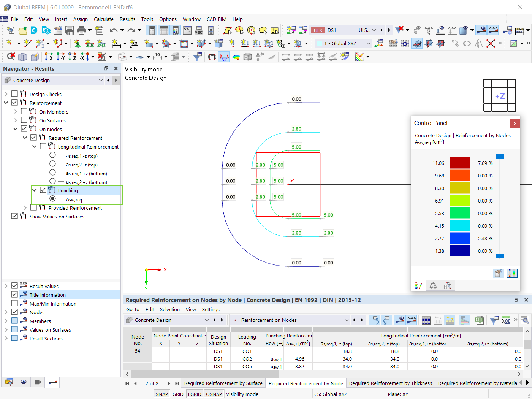Click the delete-filter icon with the red X
This screenshot has width=532, height=399.
click(399, 30)
